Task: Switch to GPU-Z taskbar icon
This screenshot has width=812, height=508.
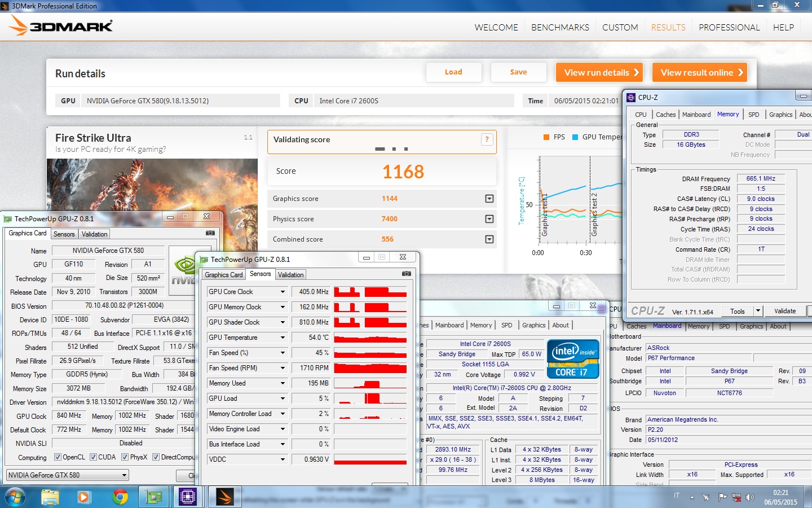Action: [x=154, y=497]
